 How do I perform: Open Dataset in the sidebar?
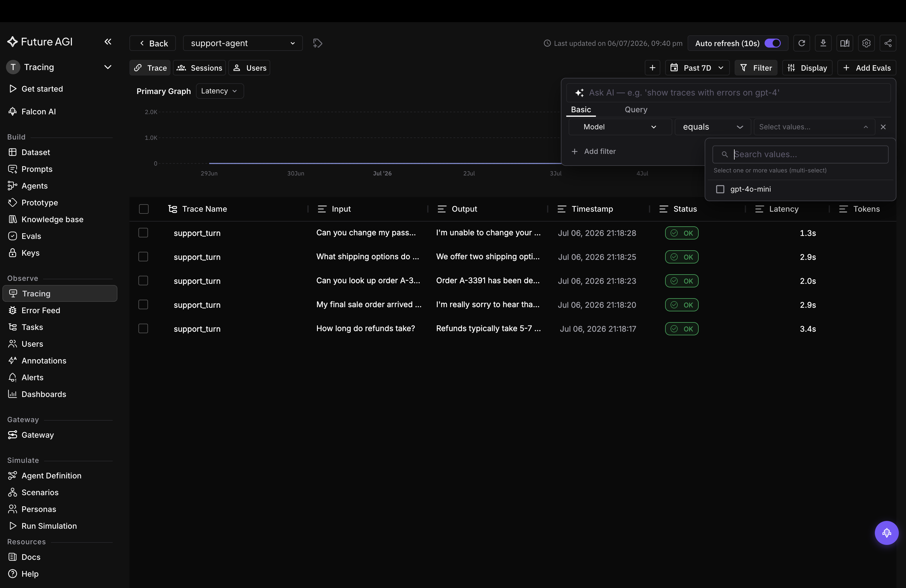35,152
